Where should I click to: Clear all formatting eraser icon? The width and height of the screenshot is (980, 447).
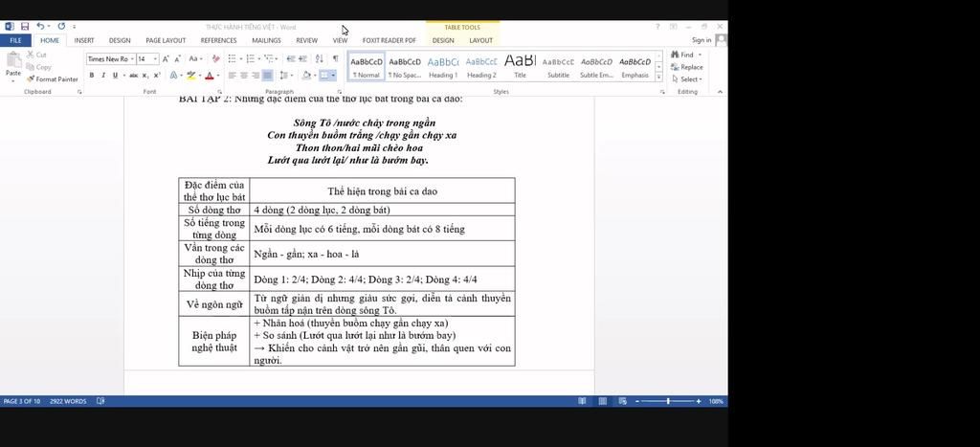(216, 58)
